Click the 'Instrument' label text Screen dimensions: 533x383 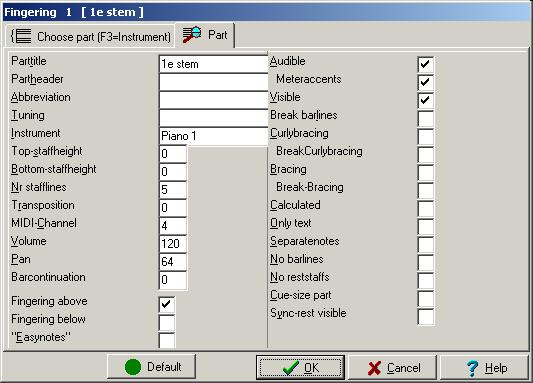click(x=36, y=133)
